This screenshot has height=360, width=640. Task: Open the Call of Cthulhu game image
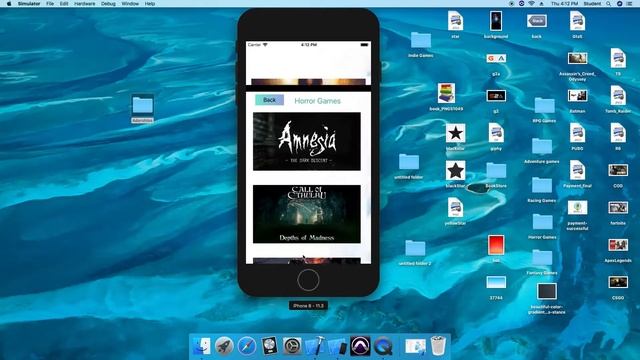click(307, 214)
